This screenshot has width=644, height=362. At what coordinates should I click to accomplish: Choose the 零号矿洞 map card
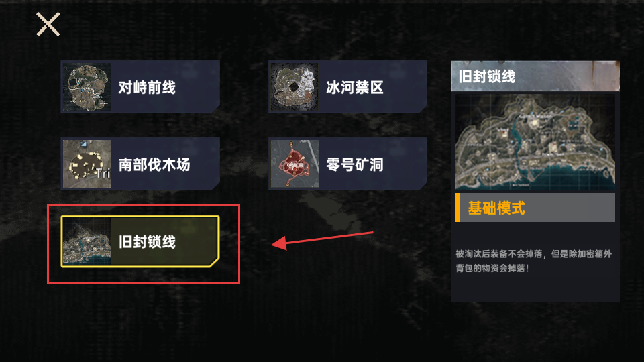(348, 164)
